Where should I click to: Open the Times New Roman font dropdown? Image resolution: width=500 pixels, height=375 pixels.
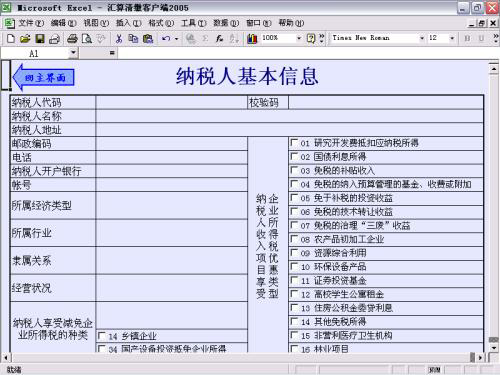tap(422, 38)
